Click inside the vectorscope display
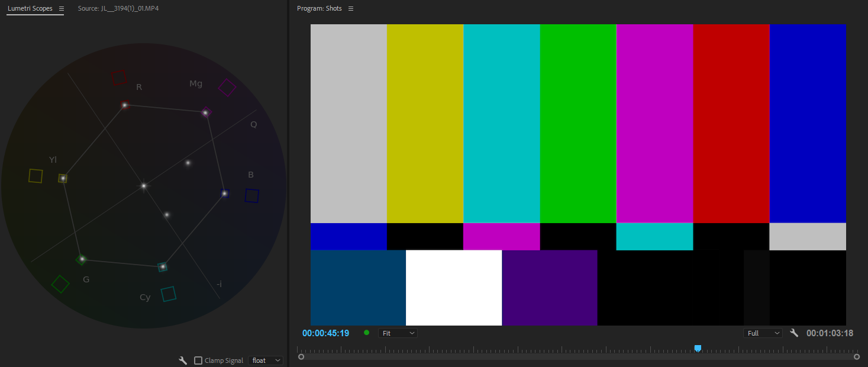Viewport: 868px width, 367px height. 143,186
